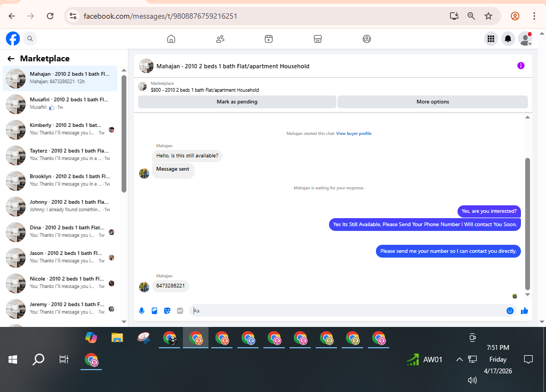The height and width of the screenshot is (392, 546).
Task: Go back using the Marketplace arrow
Action: click(x=11, y=59)
